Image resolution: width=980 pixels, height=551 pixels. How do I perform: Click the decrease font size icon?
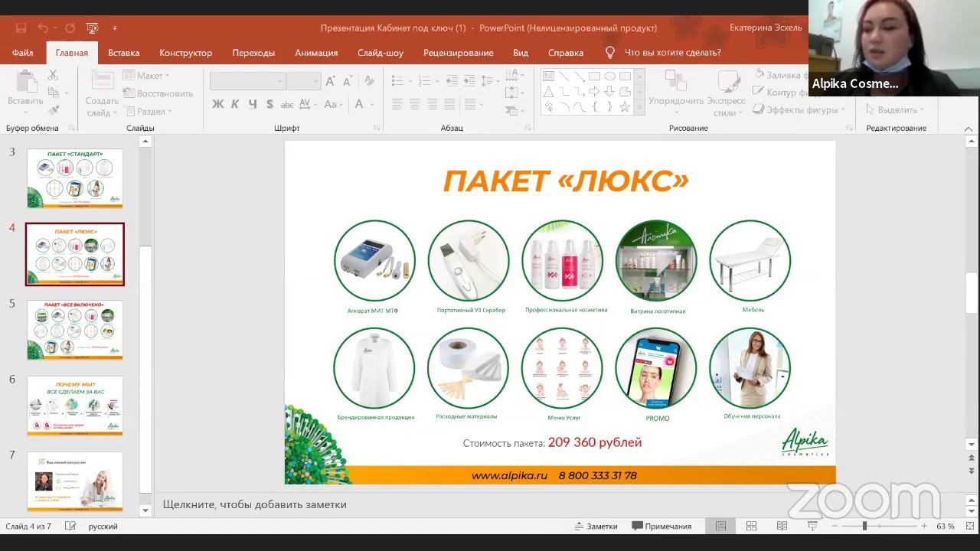[x=348, y=81]
